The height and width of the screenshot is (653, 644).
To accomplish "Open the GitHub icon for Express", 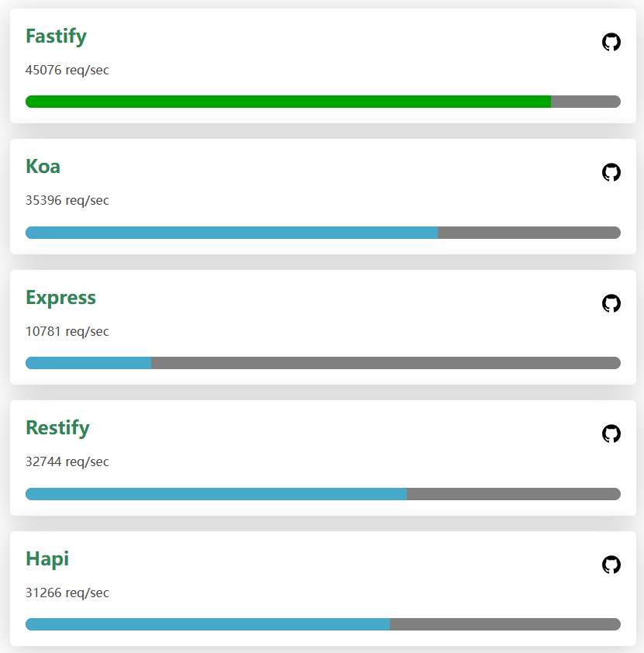I will [611, 303].
